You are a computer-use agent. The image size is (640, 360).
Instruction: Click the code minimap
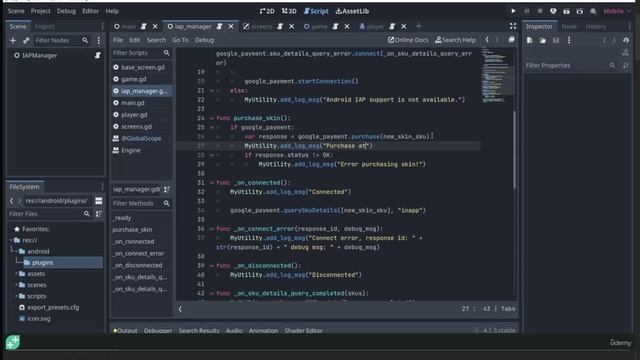496,76
